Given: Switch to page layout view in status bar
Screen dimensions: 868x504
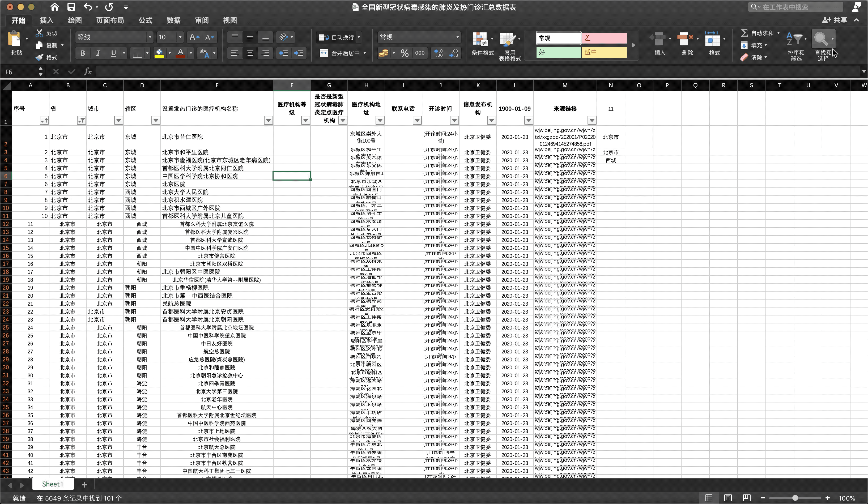Looking at the screenshot, I should point(728,498).
